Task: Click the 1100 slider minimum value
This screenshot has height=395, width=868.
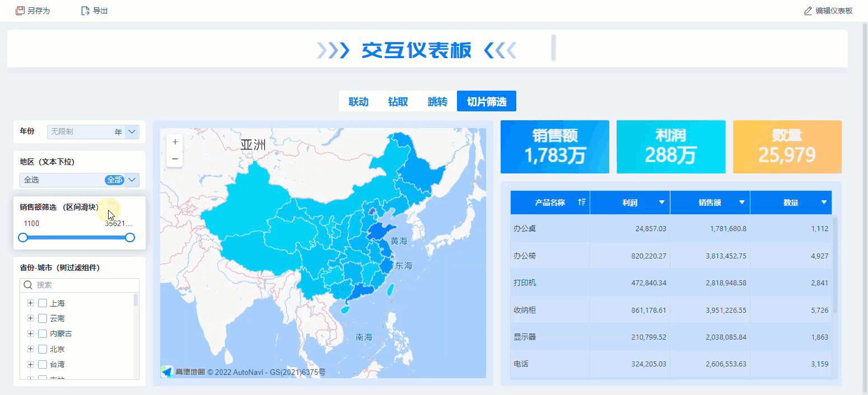Action: (31, 223)
